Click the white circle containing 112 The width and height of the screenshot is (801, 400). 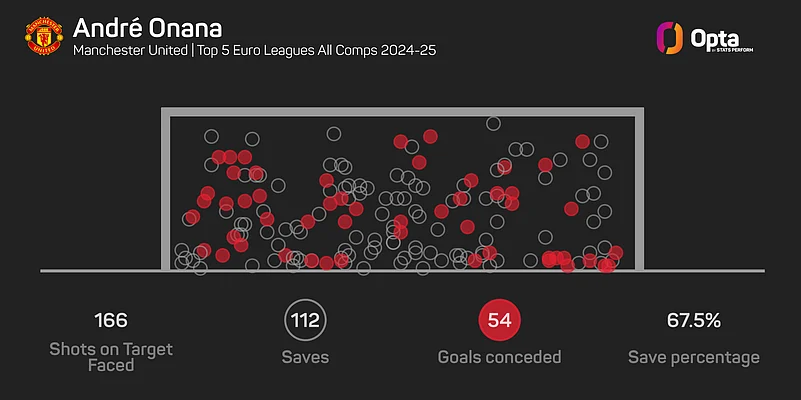305,321
